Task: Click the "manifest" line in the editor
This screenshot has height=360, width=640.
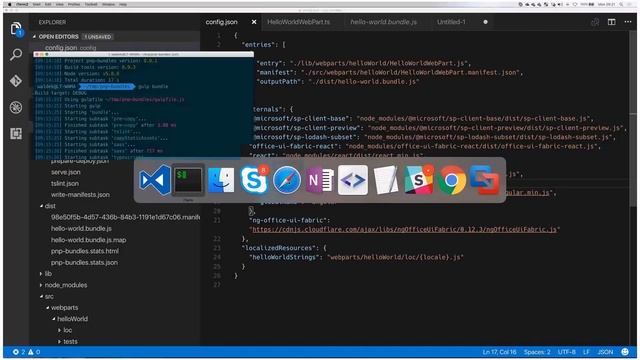Action: [x=389, y=72]
